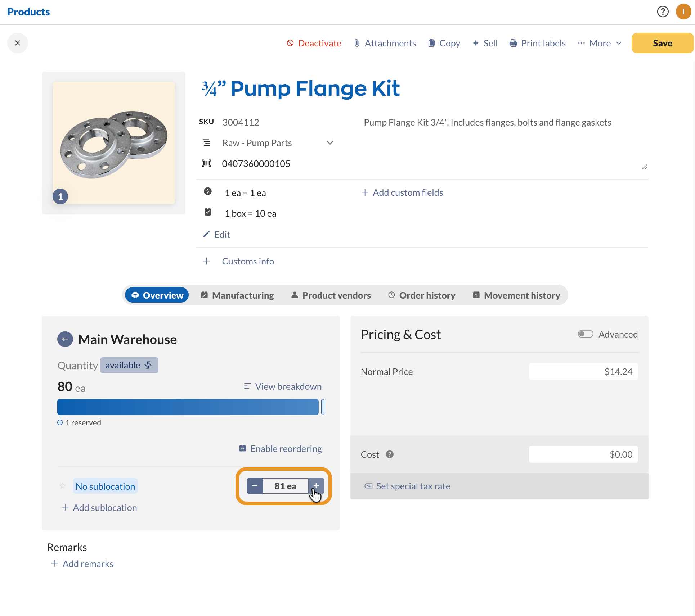This screenshot has height=616, width=695.
Task: Expand the More actions dropdown
Action: pyautogui.click(x=600, y=43)
